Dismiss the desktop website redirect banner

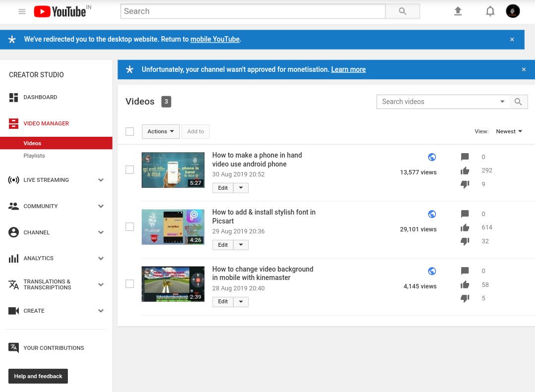(x=512, y=40)
